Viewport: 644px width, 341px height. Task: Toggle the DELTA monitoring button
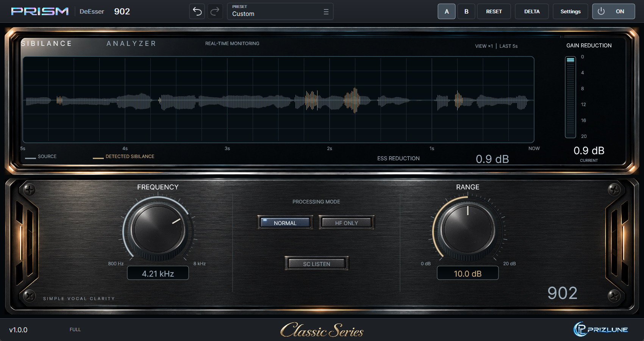(x=532, y=11)
